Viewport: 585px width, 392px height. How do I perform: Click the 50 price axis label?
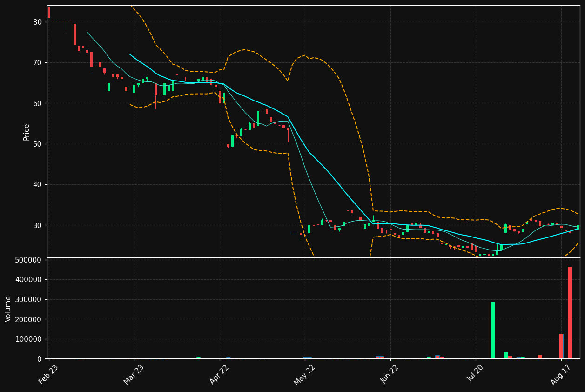click(38, 144)
